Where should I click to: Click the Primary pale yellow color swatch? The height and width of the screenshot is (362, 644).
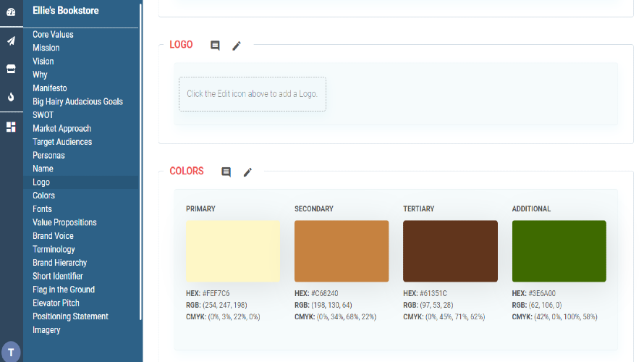(x=233, y=251)
